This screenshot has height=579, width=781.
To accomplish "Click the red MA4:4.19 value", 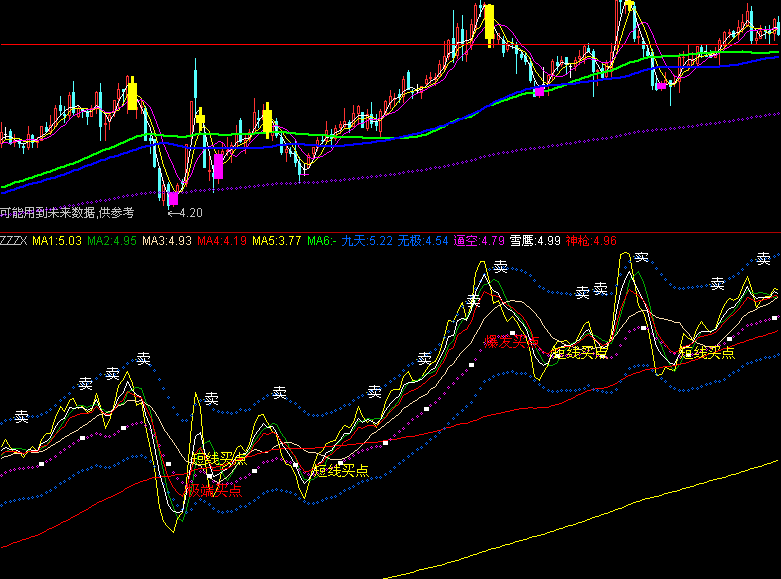I will [222, 241].
